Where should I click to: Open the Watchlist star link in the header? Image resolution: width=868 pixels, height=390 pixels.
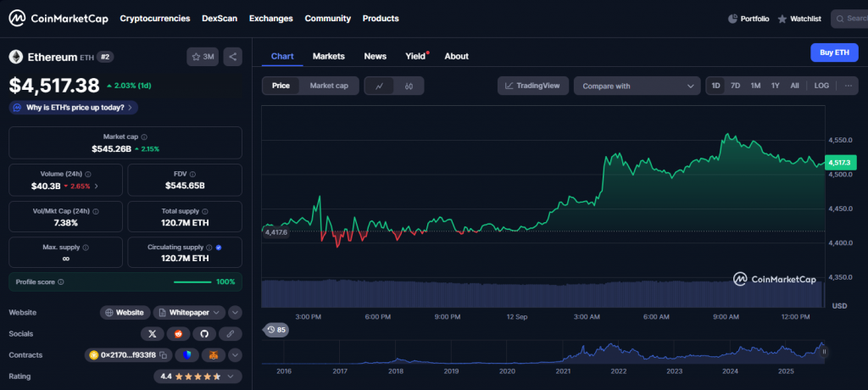pos(799,19)
